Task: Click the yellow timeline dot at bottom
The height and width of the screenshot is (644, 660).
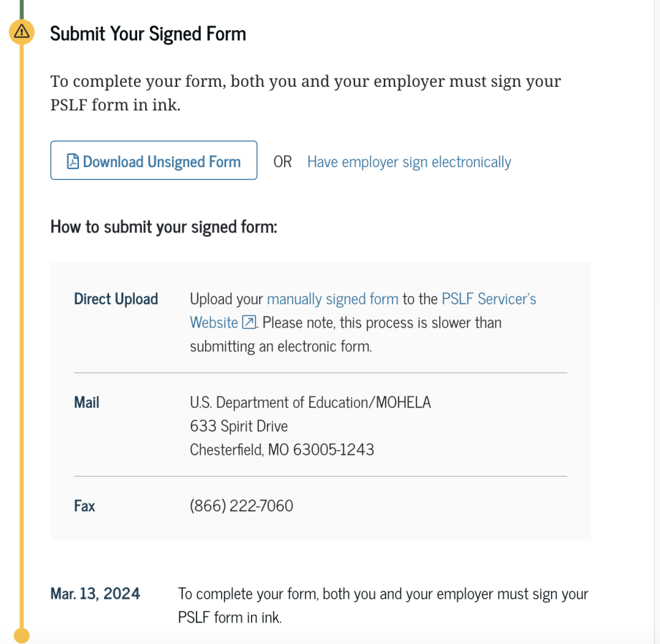Action: (x=22, y=635)
